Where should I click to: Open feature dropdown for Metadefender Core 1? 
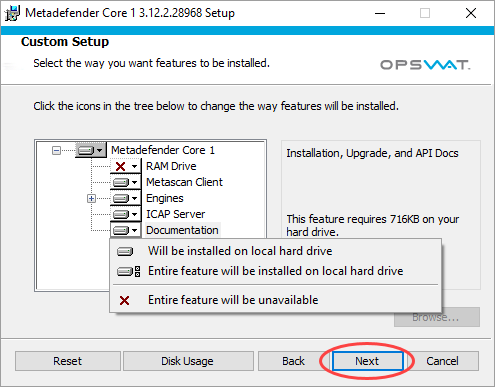tap(91, 150)
